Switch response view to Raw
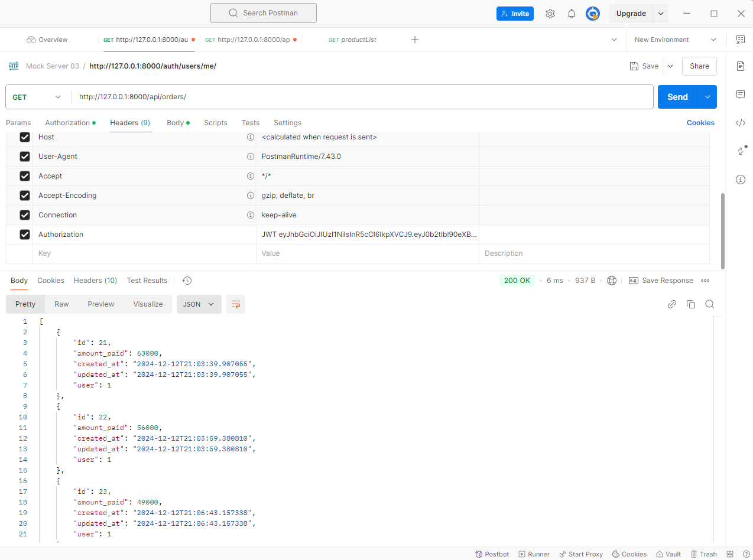Screen dimensions: 753x560 (61, 304)
